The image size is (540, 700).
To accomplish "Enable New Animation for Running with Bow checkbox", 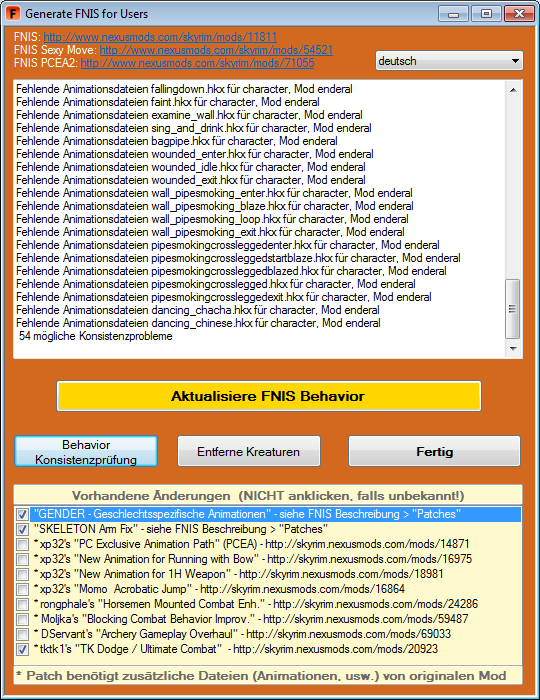I will click(22, 559).
